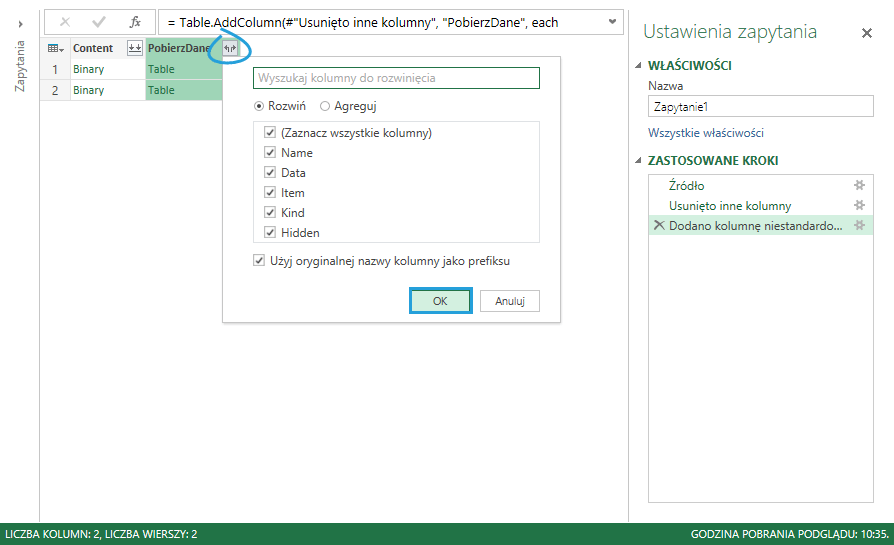Click the vertical Zapytania label
This screenshot has width=894, height=545.
21,66
